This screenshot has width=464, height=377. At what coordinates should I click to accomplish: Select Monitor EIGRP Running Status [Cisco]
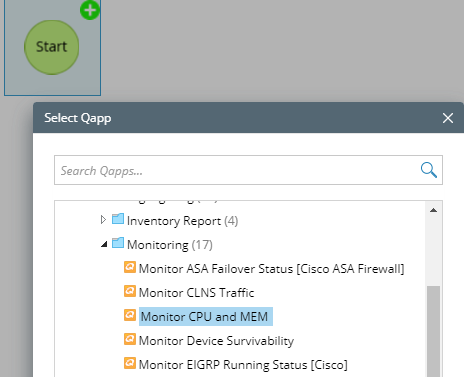(243, 365)
